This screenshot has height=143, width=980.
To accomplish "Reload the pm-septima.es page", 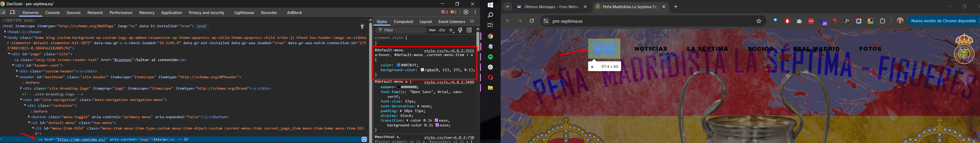I will 532,21.
